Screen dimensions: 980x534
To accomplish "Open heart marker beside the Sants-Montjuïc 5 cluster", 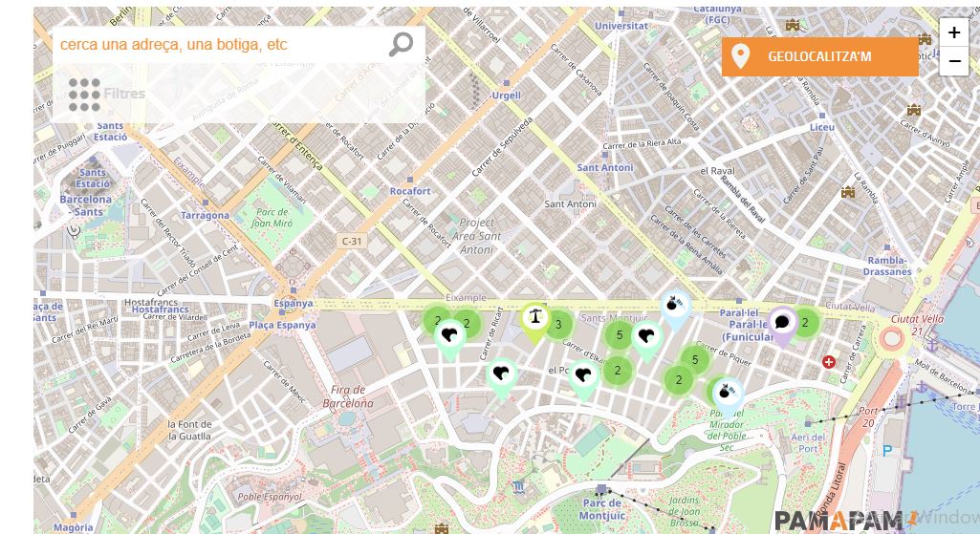I will (647, 340).
